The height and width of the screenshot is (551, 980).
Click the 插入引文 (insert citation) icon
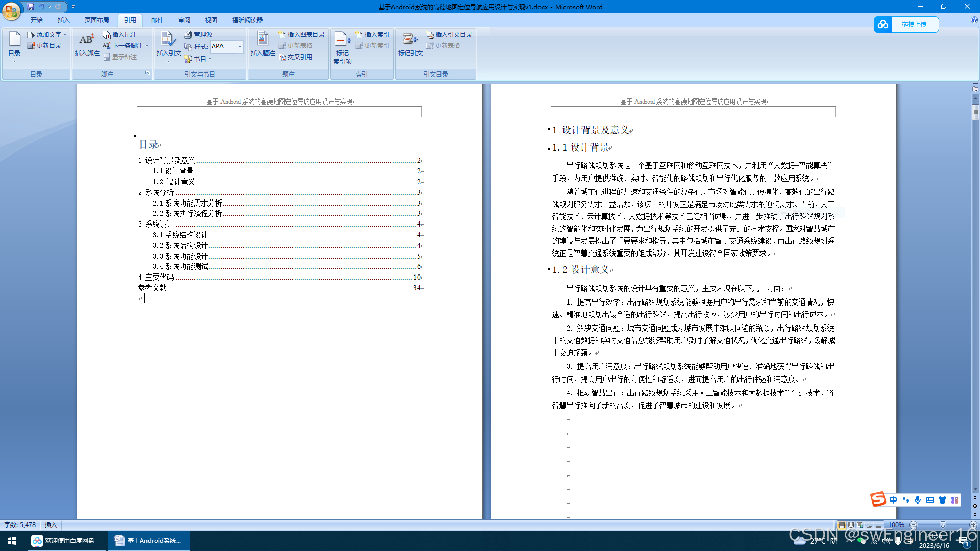168,40
